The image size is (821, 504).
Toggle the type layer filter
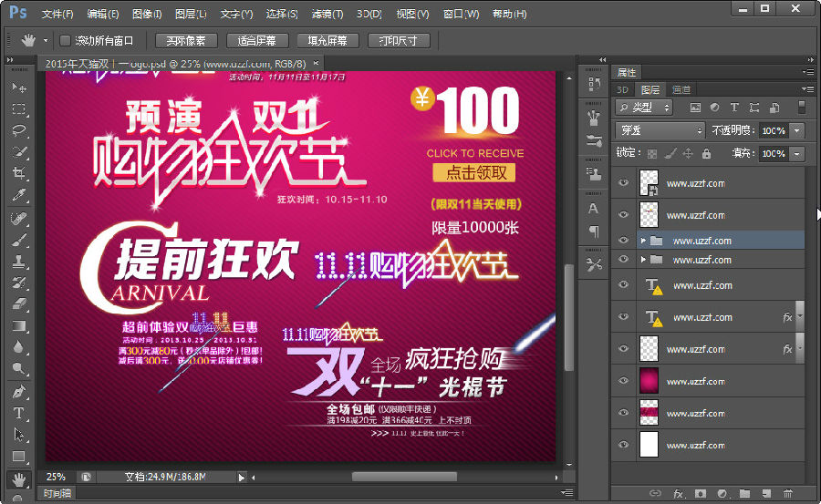(x=734, y=108)
